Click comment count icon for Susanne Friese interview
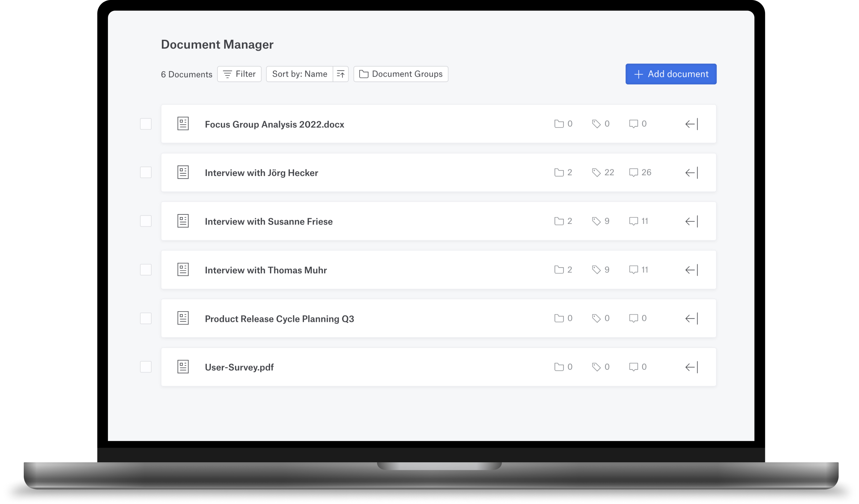This screenshot has height=504, width=859. (x=633, y=221)
